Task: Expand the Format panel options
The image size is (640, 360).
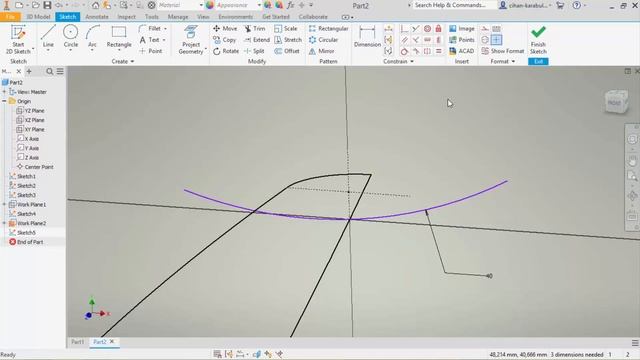Action: [502, 62]
